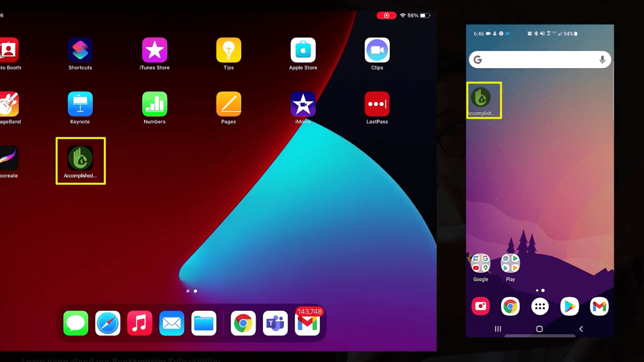
Task: Tap Google Search input field
Action: [539, 60]
